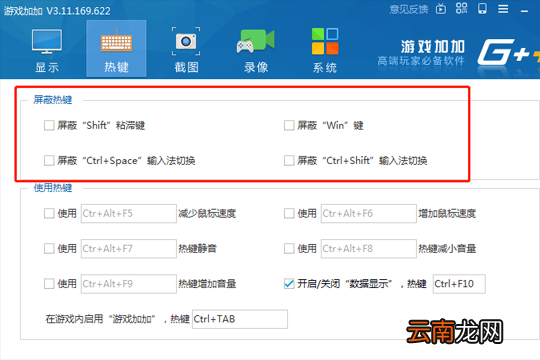Toggle 屏蔽 Ctrl+Shift 输入法切换 checkbox

[x=289, y=161]
